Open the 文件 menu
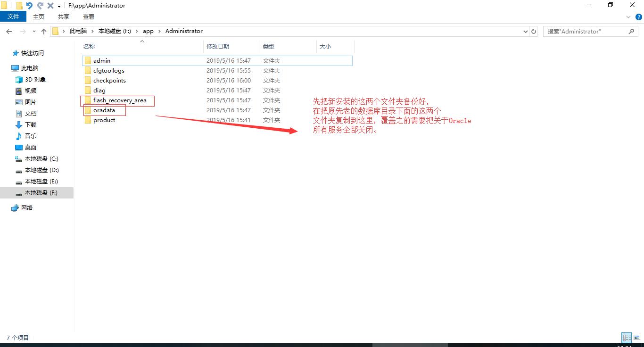Screen dimensions: 644x347 click(13, 17)
